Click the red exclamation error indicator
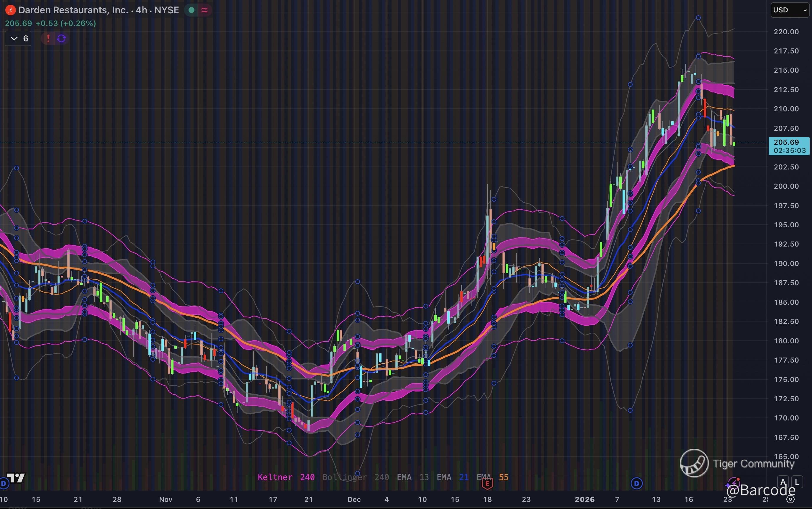 coord(48,38)
